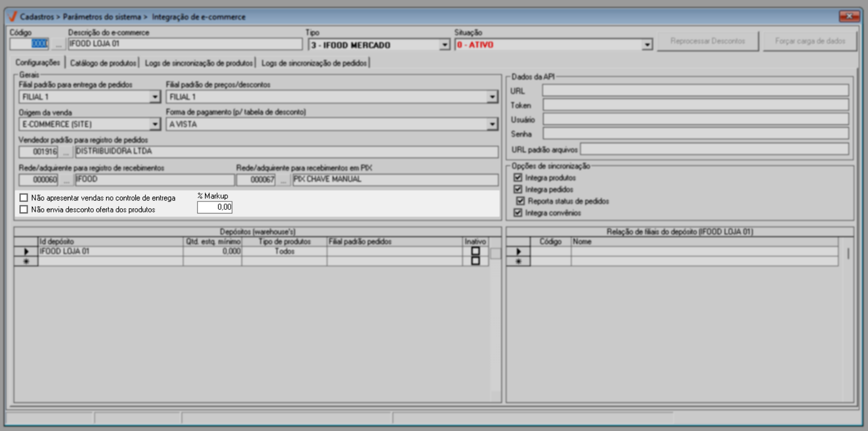This screenshot has height=431, width=868.
Task: Open 'Logs de sincronização de produtos' tab
Action: pyautogui.click(x=199, y=63)
